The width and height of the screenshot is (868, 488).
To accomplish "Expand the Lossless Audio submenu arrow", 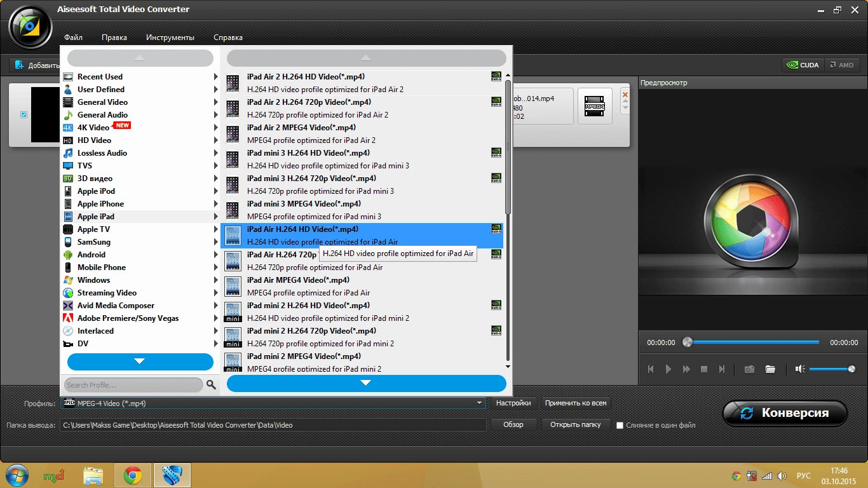I will [216, 153].
